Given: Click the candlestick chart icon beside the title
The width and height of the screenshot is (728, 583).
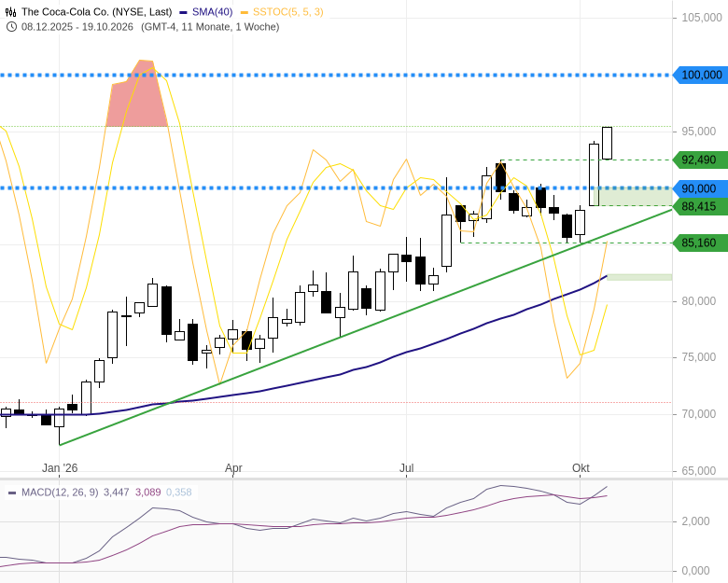Looking at the screenshot, I should pyautogui.click(x=10, y=12).
